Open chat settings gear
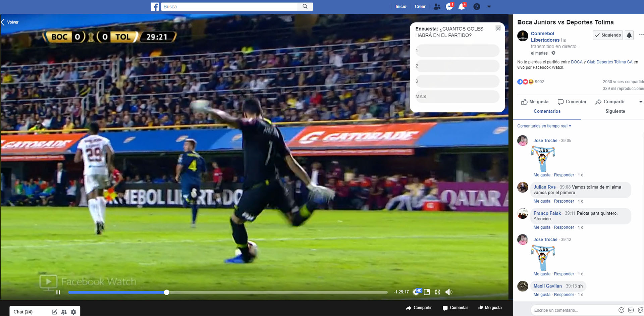The height and width of the screenshot is (316, 644). 73,312
